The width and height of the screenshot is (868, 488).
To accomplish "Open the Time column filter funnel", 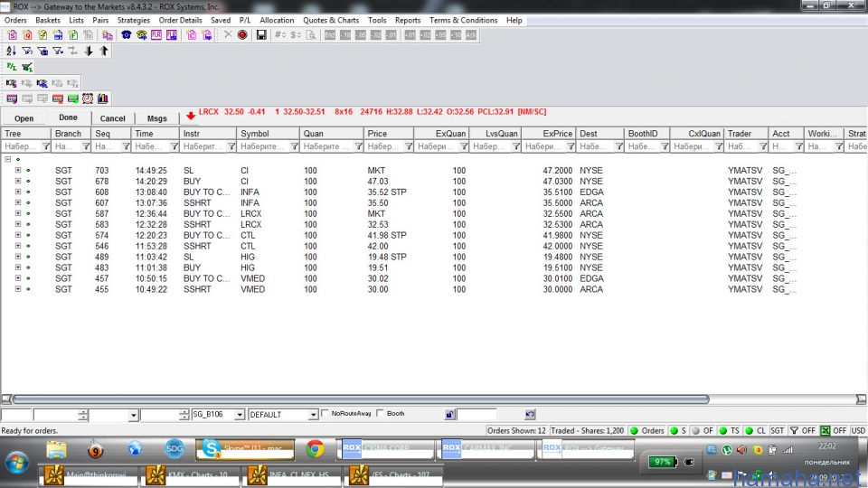I will [x=174, y=146].
